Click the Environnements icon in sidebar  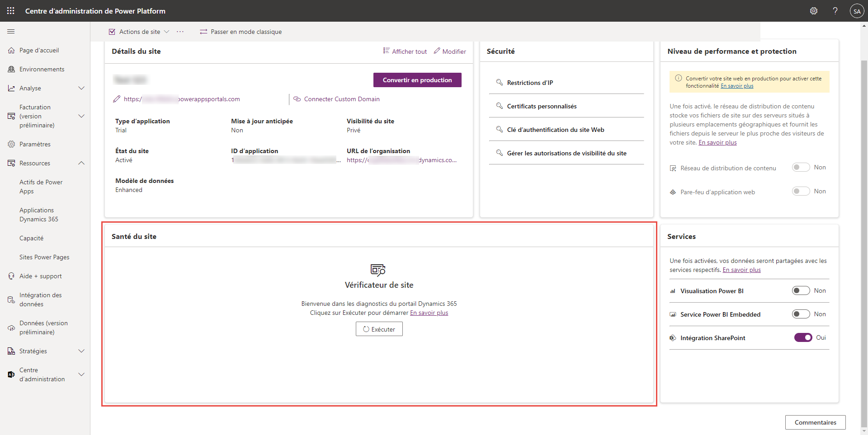tap(11, 70)
